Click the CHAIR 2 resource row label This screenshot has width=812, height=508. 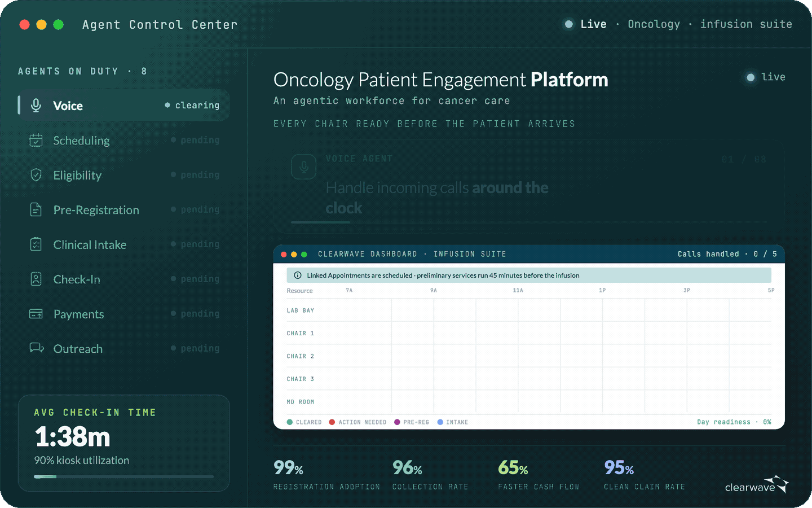tap(300, 356)
